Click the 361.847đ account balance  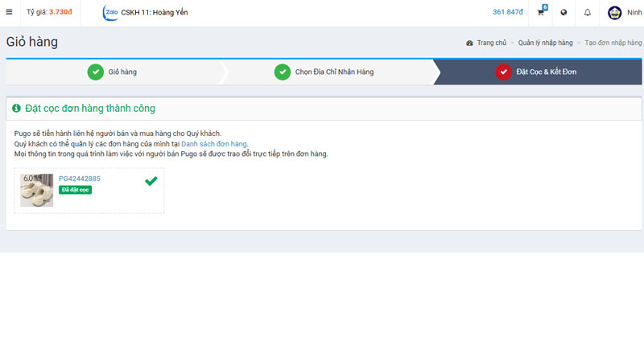click(x=507, y=12)
